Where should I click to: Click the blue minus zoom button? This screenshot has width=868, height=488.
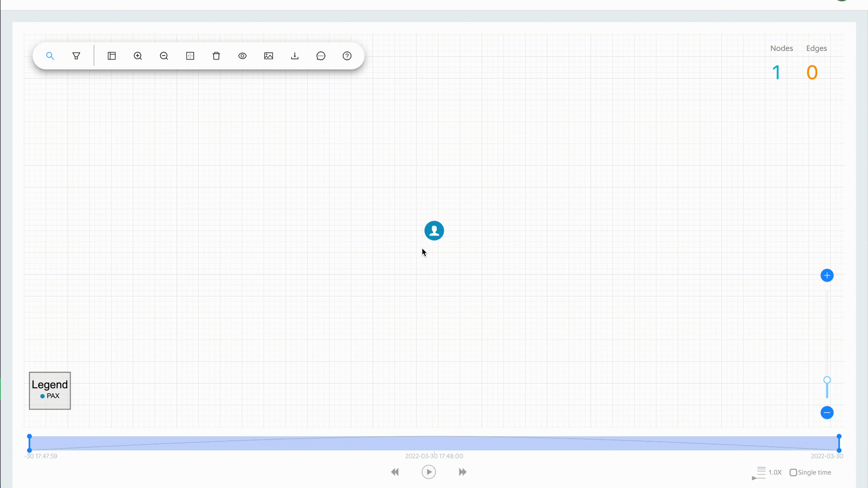pos(827,413)
